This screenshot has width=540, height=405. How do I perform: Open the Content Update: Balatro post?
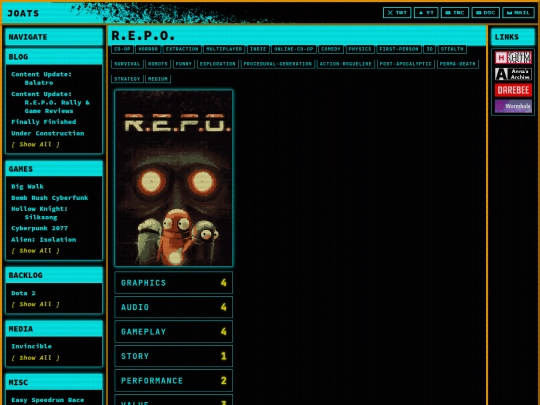(41, 78)
